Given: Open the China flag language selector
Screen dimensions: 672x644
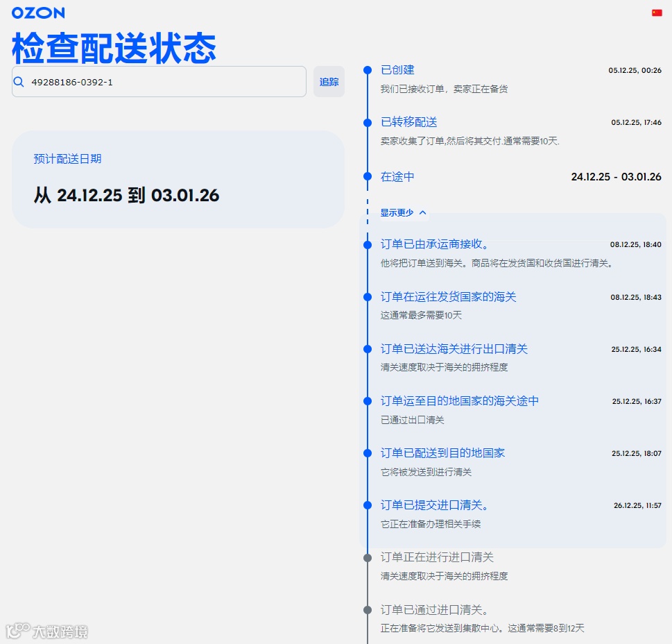Looking at the screenshot, I should tap(657, 13).
